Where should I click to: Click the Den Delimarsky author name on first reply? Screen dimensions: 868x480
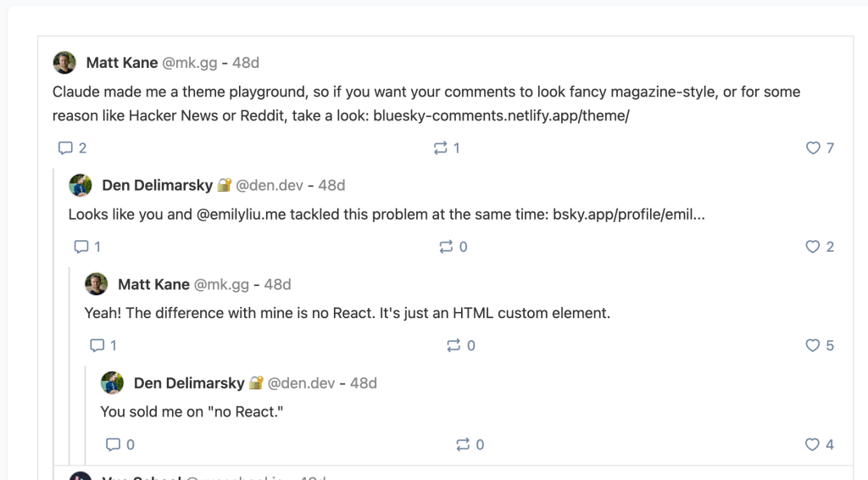[158, 186]
